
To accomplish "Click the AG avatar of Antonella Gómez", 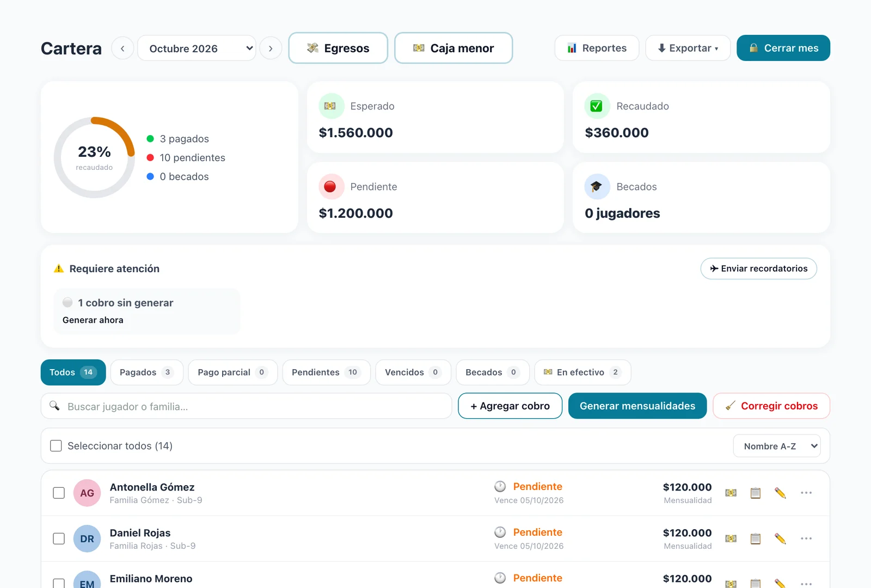I will pos(87,493).
